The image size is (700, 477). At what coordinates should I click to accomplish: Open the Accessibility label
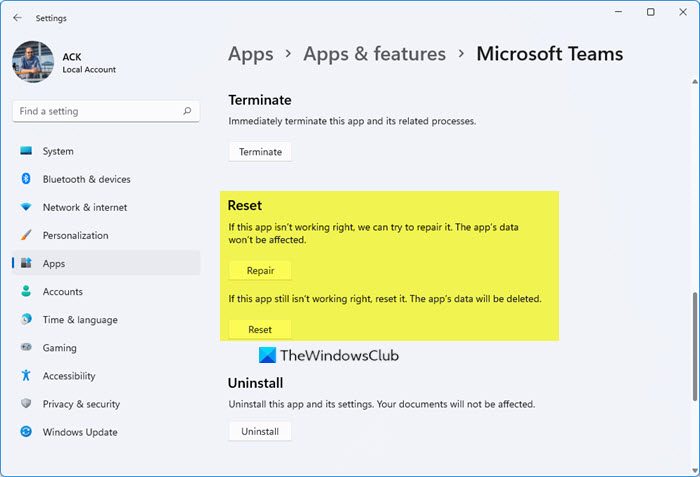tap(69, 376)
